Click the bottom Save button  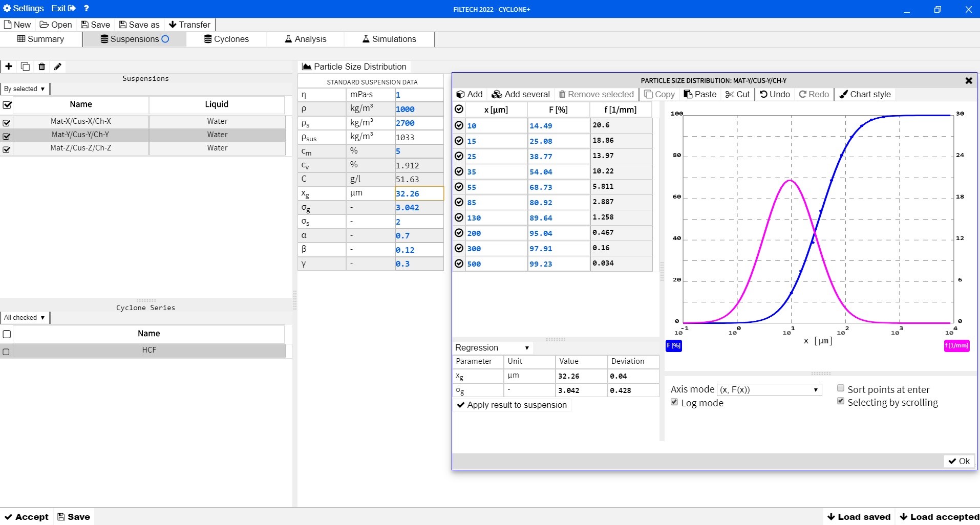(74, 517)
